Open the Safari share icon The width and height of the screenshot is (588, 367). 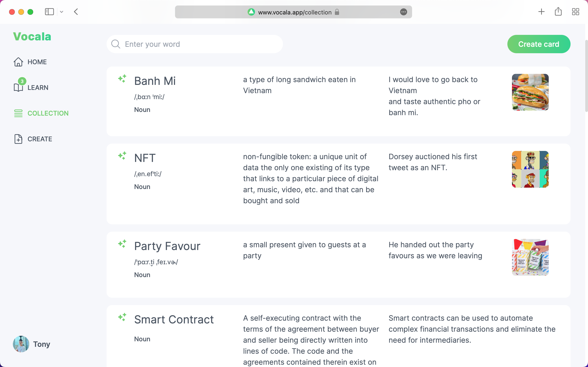(558, 12)
